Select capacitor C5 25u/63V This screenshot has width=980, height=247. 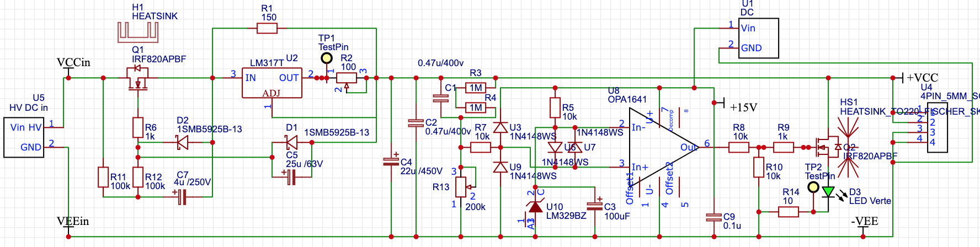290,177
